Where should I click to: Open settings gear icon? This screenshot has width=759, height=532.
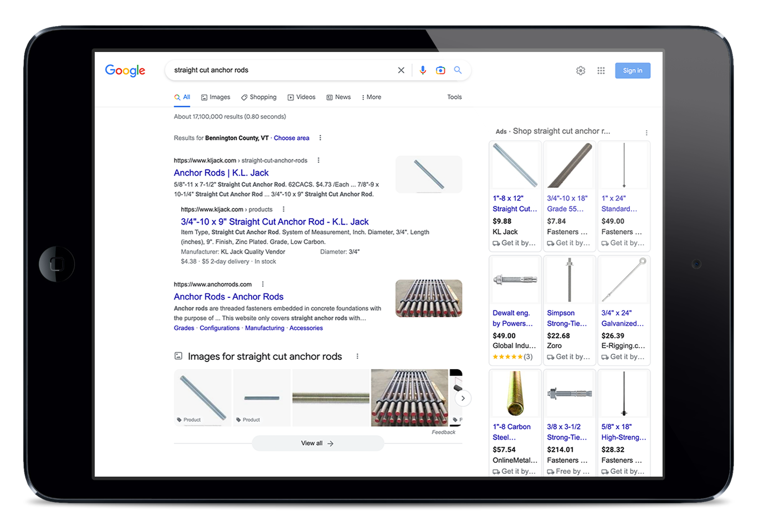[581, 71]
